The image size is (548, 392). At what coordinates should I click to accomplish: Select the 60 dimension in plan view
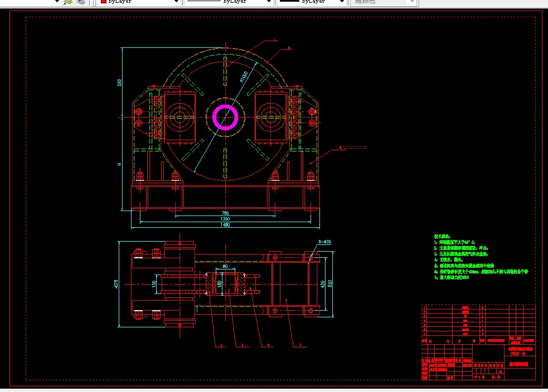pos(225,266)
